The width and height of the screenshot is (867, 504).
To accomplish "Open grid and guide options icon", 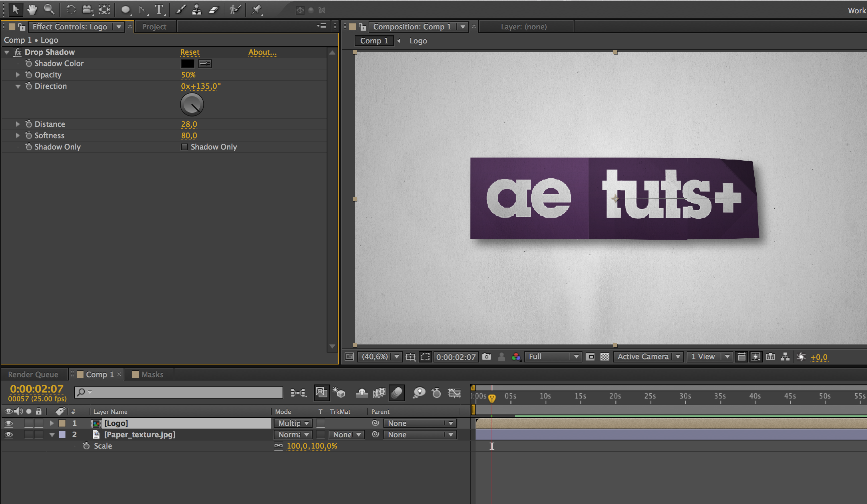I will pyautogui.click(x=410, y=356).
